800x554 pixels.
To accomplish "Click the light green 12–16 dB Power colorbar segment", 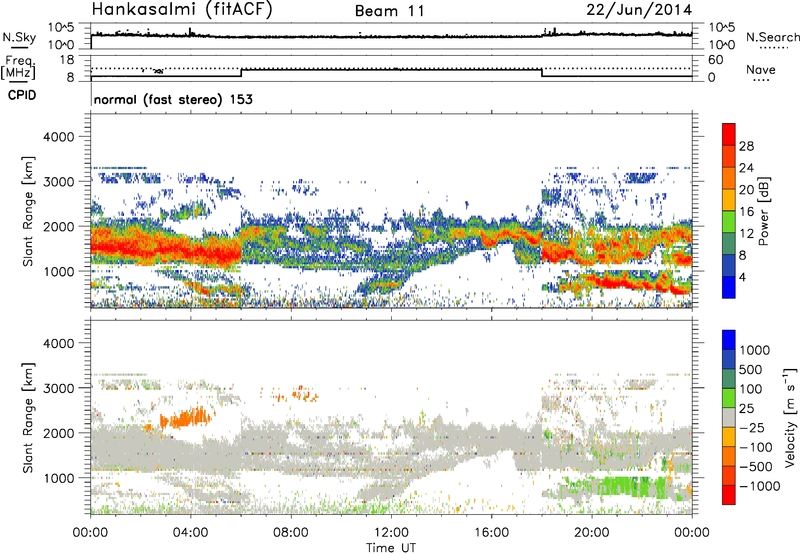I will tap(729, 222).
